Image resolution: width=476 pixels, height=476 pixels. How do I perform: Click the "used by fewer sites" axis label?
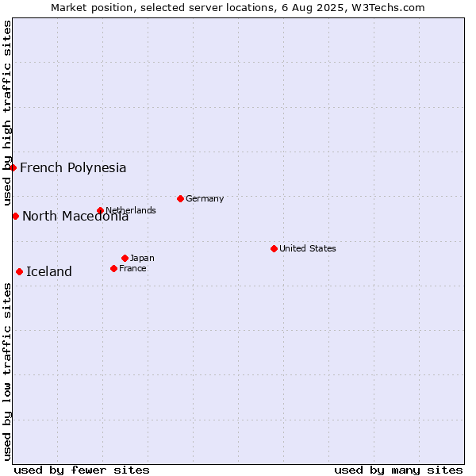pos(82,470)
